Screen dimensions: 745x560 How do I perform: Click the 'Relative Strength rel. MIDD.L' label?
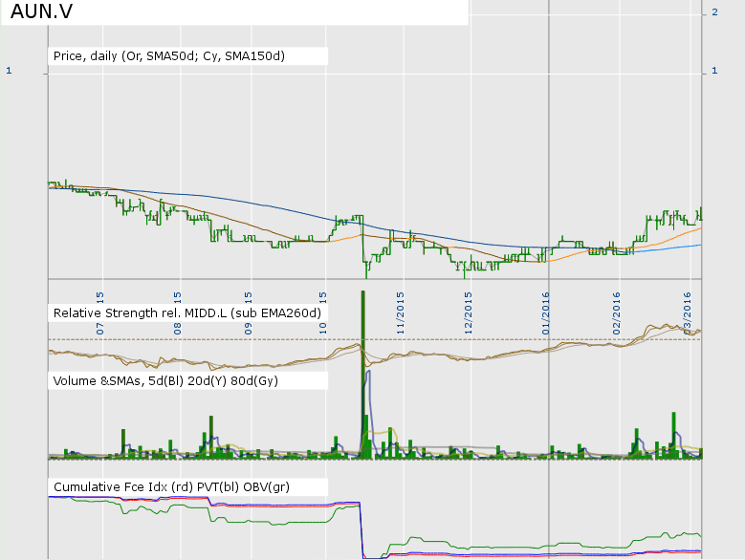click(x=187, y=313)
